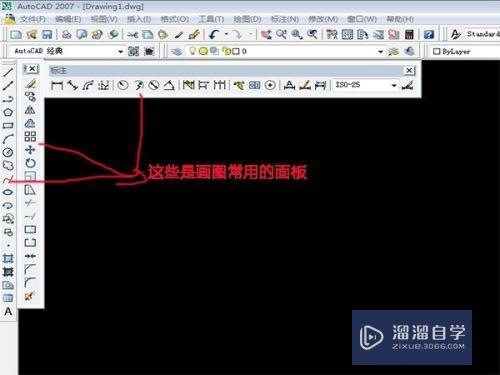Select the Rectangle tool
The width and height of the screenshot is (500, 375).
(x=8, y=126)
